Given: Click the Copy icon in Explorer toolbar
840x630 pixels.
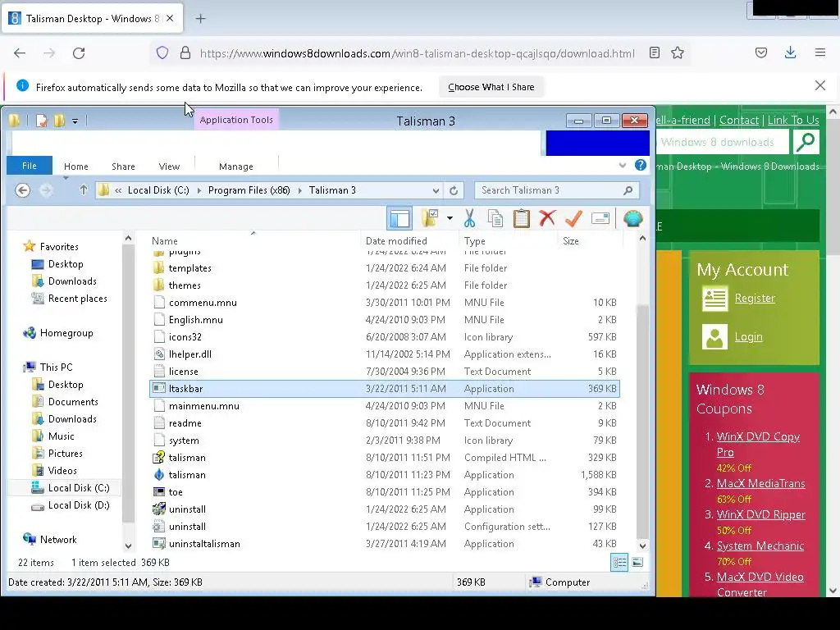Looking at the screenshot, I should tap(495, 218).
